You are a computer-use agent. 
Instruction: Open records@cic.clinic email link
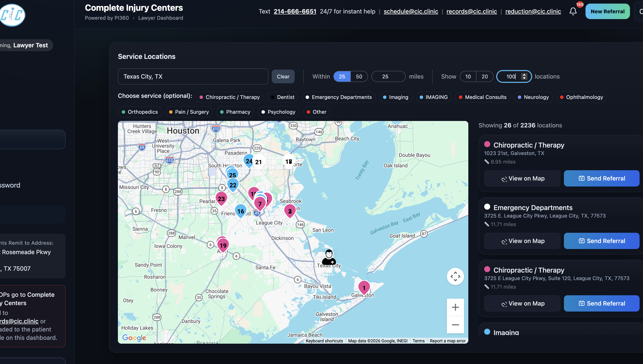click(472, 11)
